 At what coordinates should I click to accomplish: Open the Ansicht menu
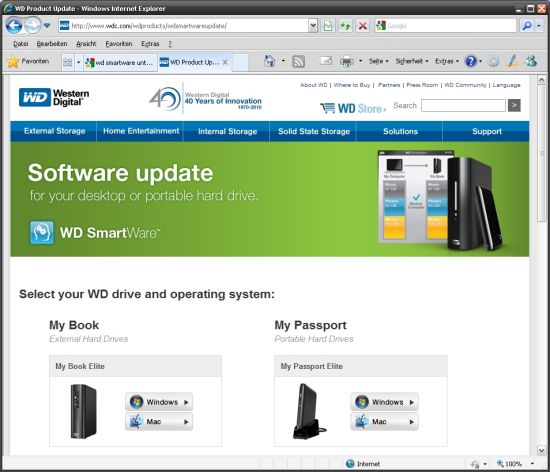(x=86, y=44)
